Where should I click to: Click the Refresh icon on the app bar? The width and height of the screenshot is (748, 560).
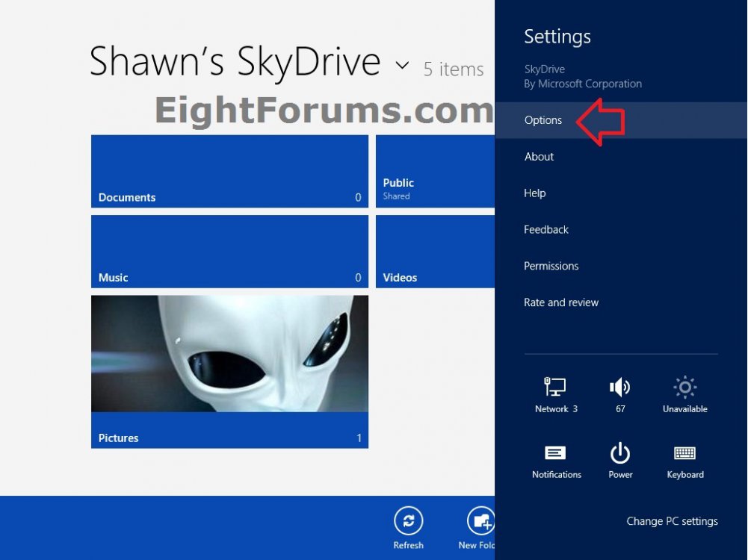coord(409,522)
